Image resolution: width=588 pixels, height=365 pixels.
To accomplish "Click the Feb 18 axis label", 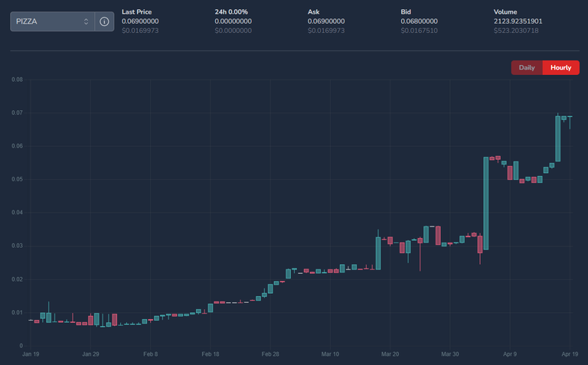I will (x=211, y=354).
